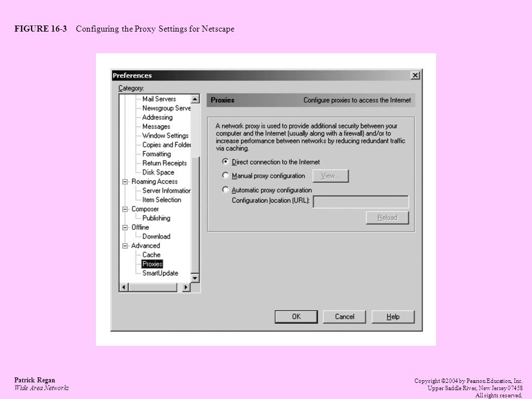The width and height of the screenshot is (532, 399).
Task: Click category list scroll up arrow
Action: coord(195,99)
